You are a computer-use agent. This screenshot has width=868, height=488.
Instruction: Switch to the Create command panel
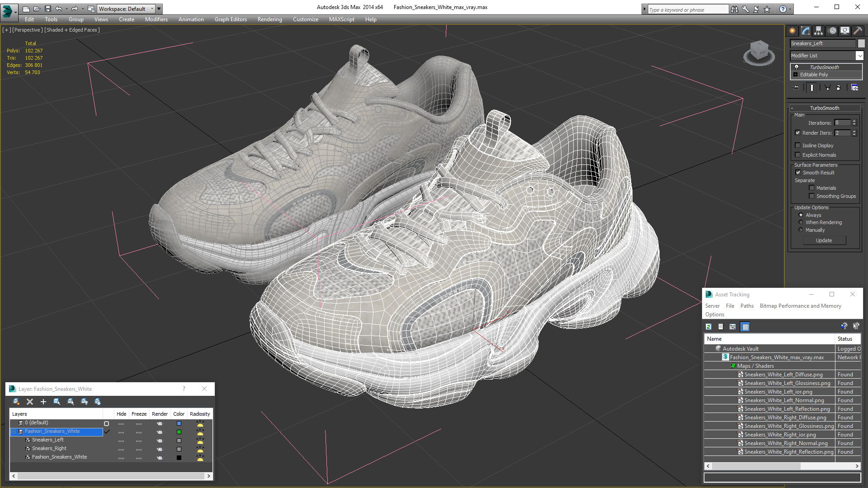click(x=793, y=31)
